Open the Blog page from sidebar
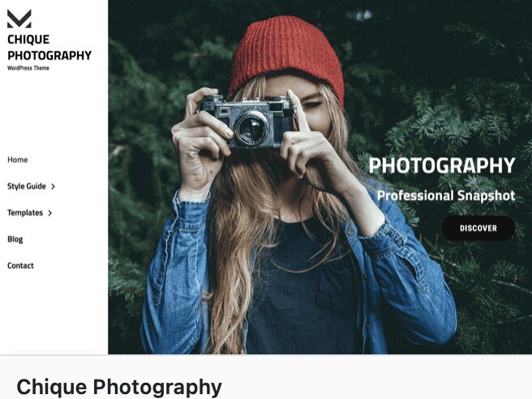Screen dimensions: 532x399 click(x=15, y=239)
